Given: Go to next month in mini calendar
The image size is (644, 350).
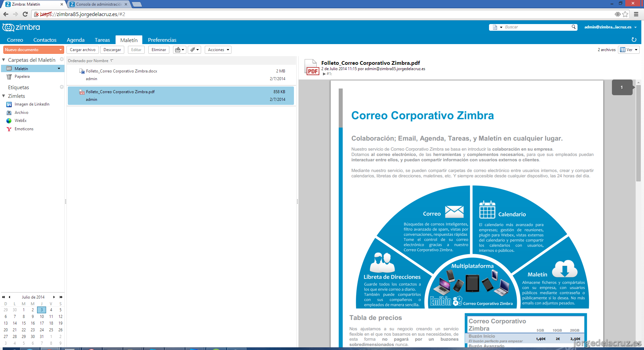Looking at the screenshot, I should 54,297.
